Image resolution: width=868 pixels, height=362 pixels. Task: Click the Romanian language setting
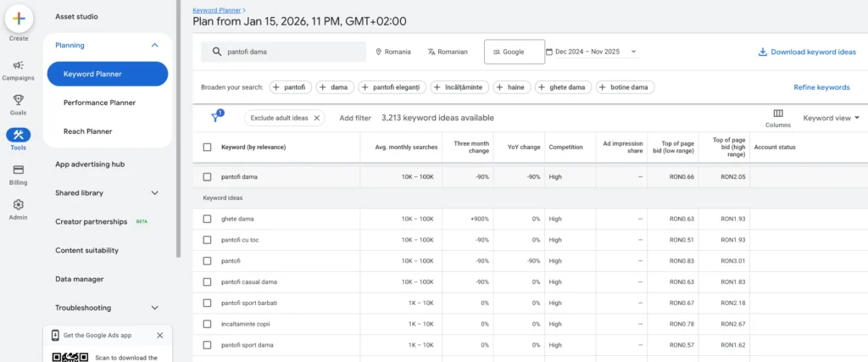point(448,52)
